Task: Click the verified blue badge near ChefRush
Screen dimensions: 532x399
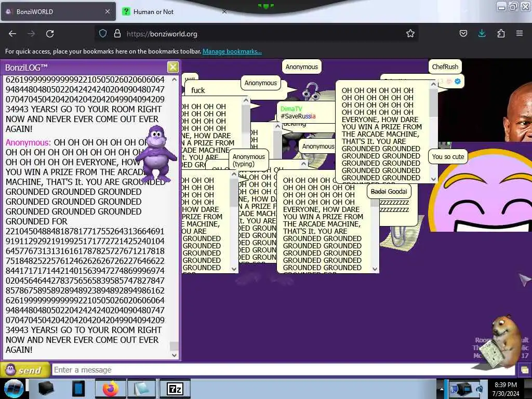Action: [x=458, y=81]
